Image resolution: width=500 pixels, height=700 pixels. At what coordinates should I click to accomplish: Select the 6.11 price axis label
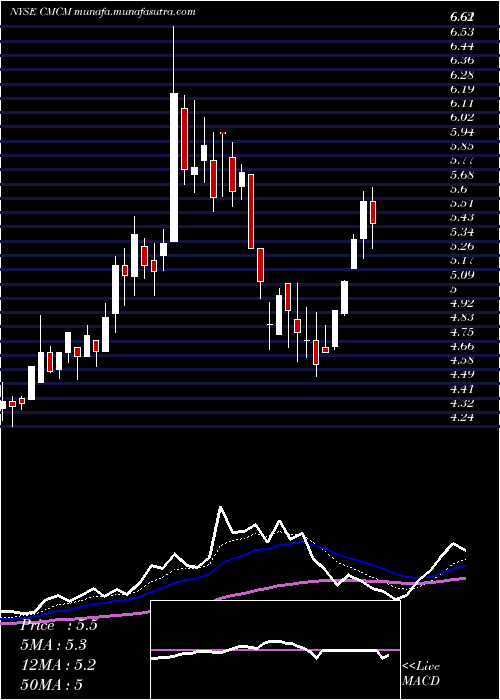click(x=462, y=103)
